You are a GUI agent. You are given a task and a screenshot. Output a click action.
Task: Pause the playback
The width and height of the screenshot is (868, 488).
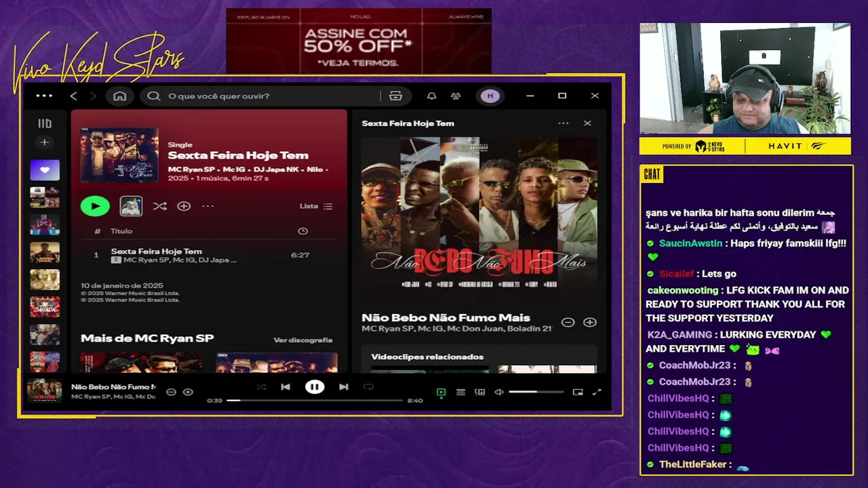point(315,387)
